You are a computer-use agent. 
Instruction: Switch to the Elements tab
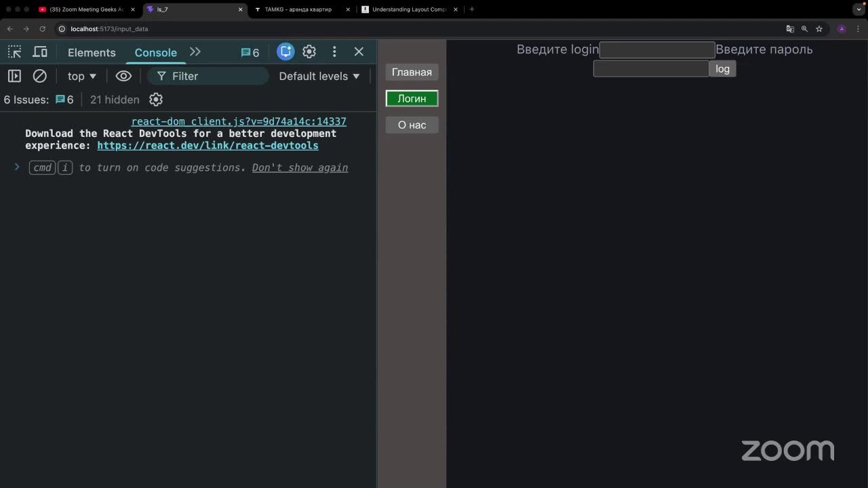tap(92, 52)
